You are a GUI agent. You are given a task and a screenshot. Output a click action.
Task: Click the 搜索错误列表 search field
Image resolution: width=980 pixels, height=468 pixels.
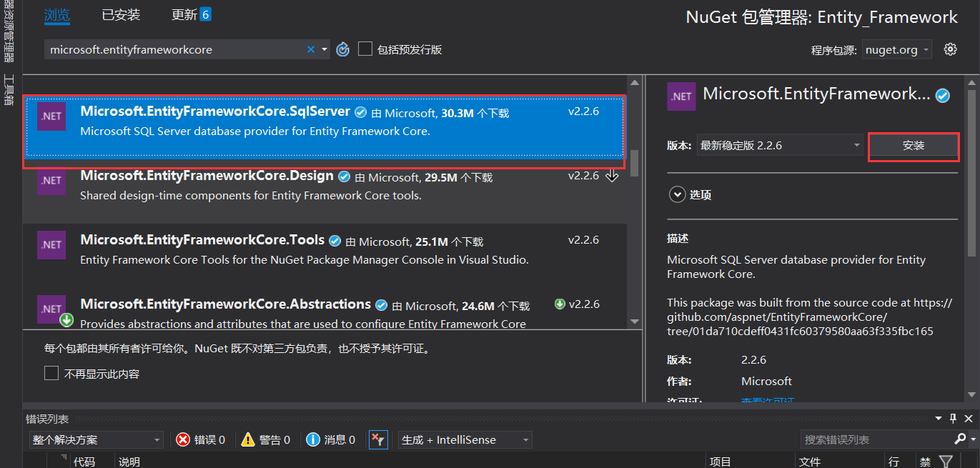tap(876, 439)
